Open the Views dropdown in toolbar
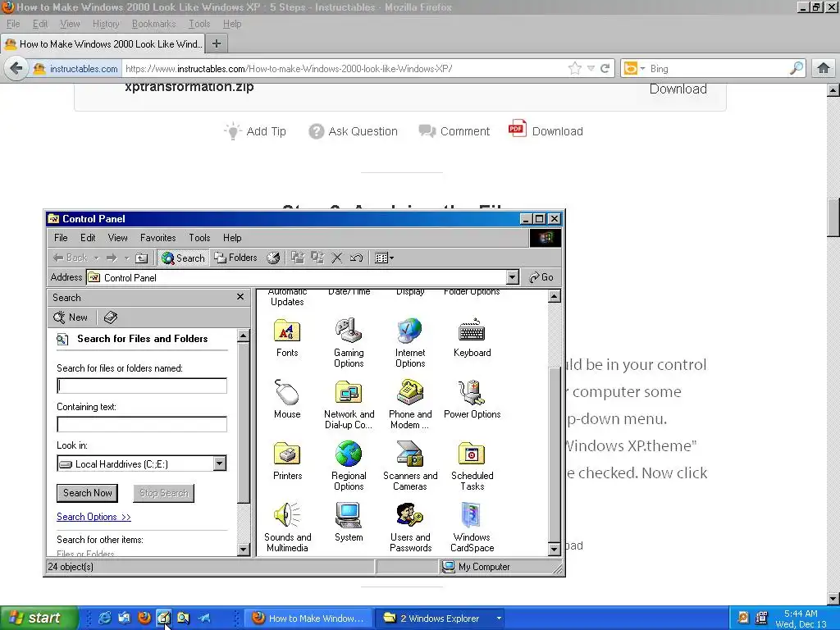Screen dimensions: 840x630 [384, 258]
